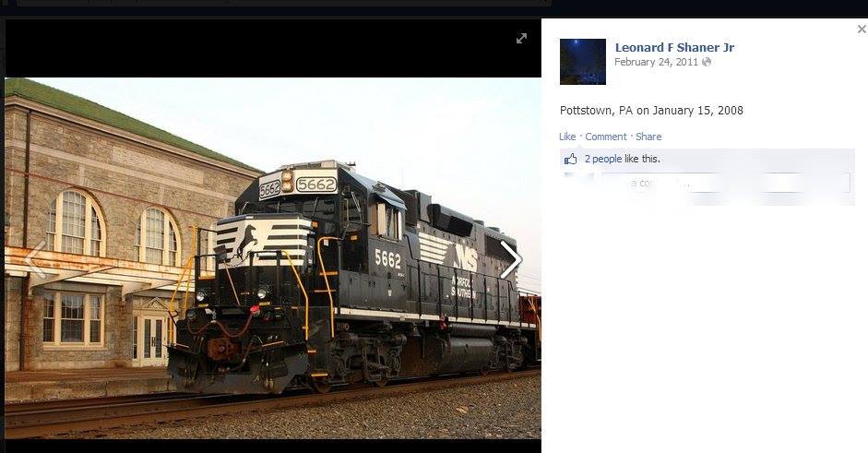The height and width of the screenshot is (453, 868).
Task: View the 2 people who like this
Action: point(603,159)
